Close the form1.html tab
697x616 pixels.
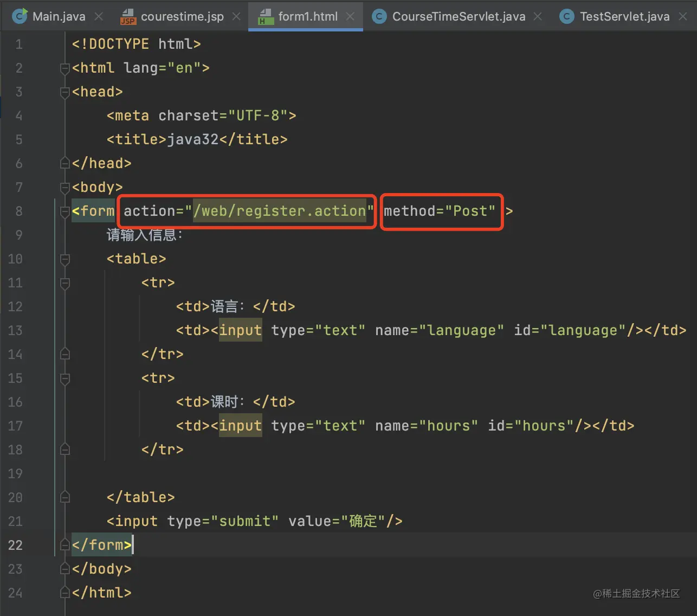point(350,16)
